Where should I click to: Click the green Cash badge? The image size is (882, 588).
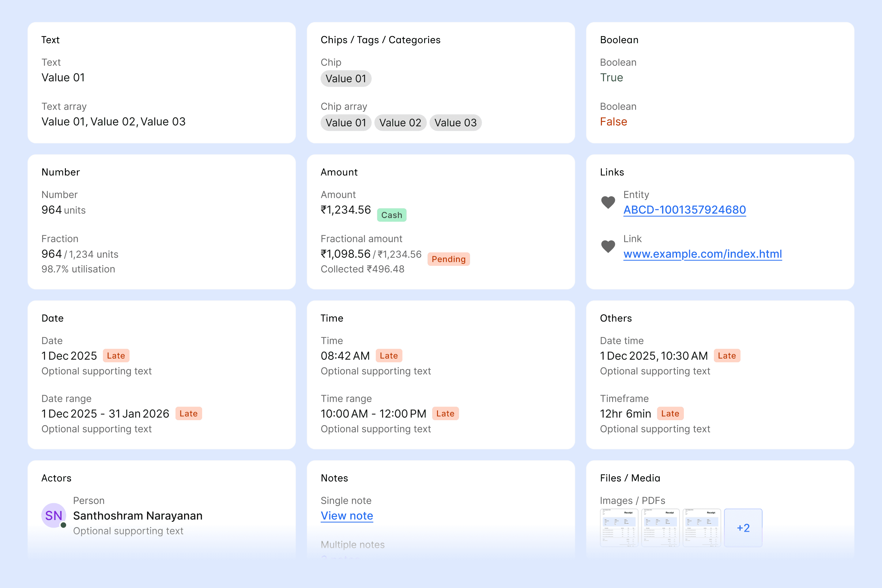point(391,215)
